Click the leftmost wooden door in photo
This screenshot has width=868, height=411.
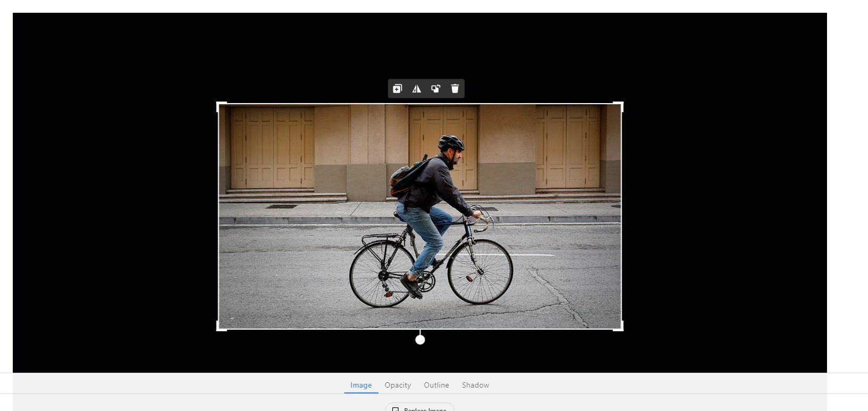click(272, 147)
